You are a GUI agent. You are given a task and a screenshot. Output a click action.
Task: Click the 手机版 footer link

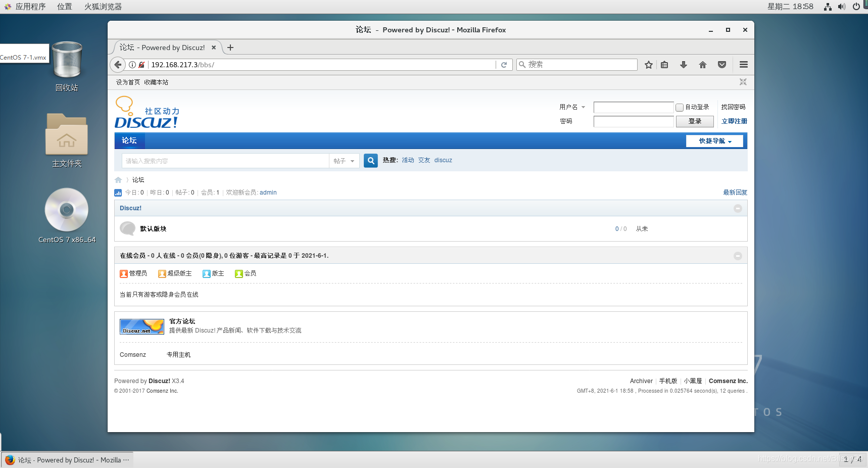[x=668, y=381]
